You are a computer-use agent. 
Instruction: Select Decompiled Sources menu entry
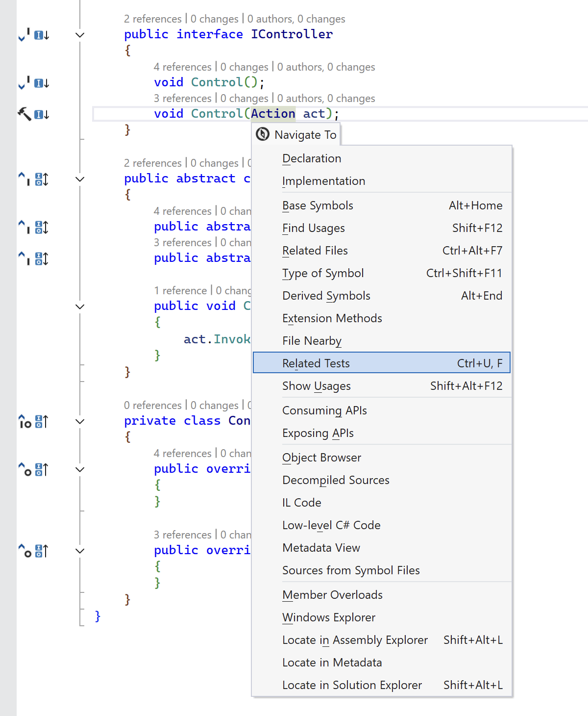pyautogui.click(x=336, y=480)
